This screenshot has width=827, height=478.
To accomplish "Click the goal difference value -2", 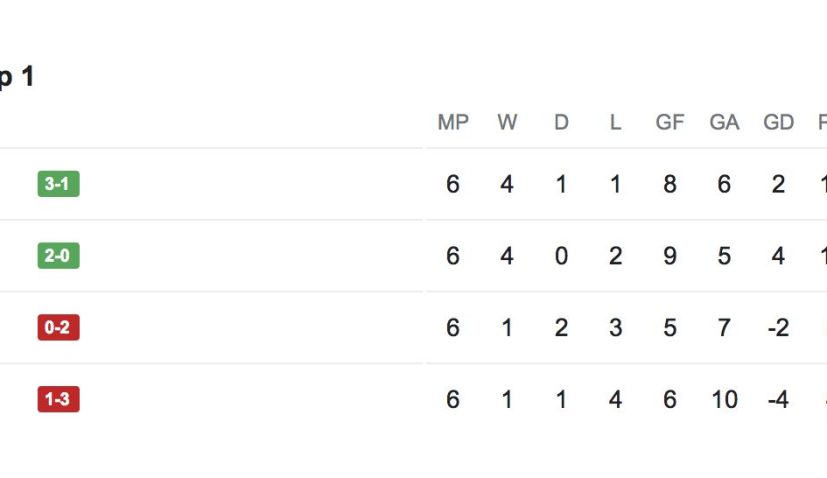I will click(778, 328).
